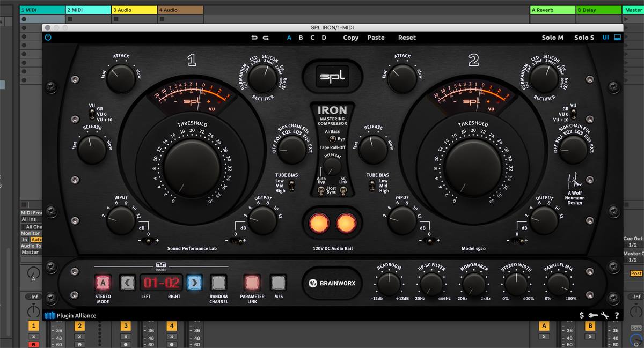Click the wrench settings icon
This screenshot has width=644, height=348.
pyautogui.click(x=605, y=315)
